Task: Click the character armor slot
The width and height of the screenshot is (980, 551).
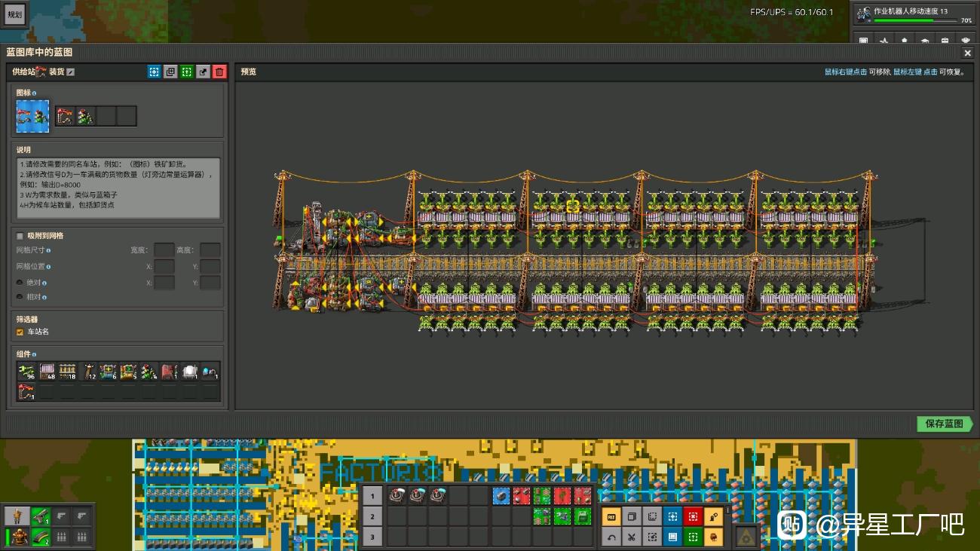Action: point(18,537)
